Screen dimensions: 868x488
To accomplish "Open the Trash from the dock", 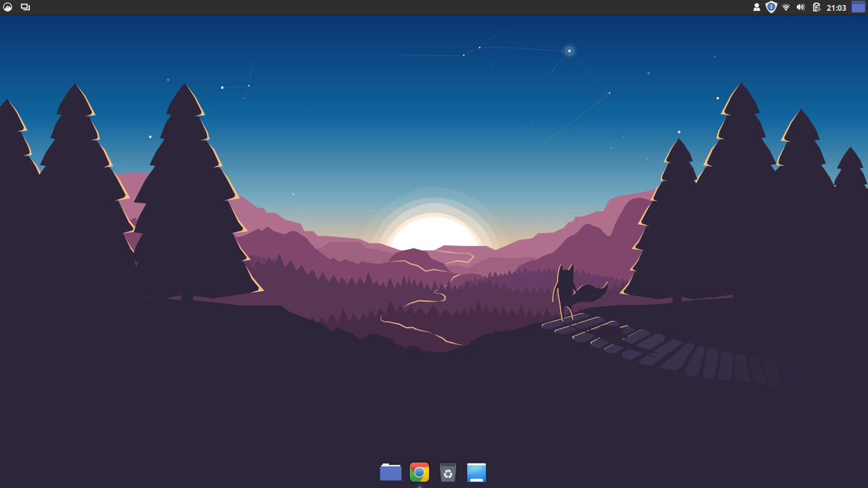I will [448, 472].
